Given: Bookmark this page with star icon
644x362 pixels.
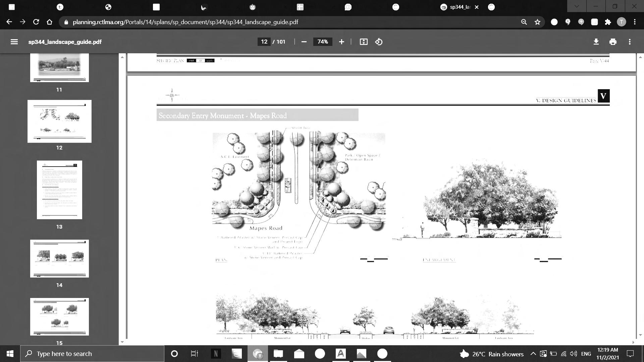Looking at the screenshot, I should pyautogui.click(x=538, y=22).
